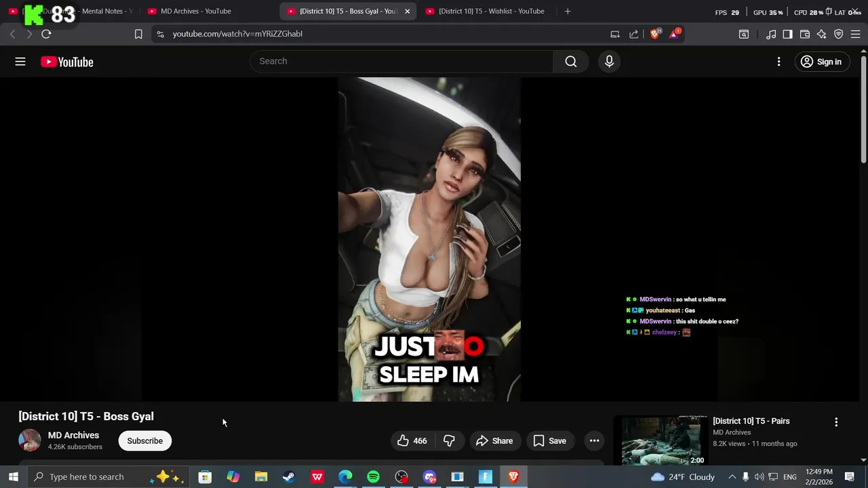Viewport: 868px width, 488px height.
Task: Open the volume speaker tray icon
Action: click(759, 477)
